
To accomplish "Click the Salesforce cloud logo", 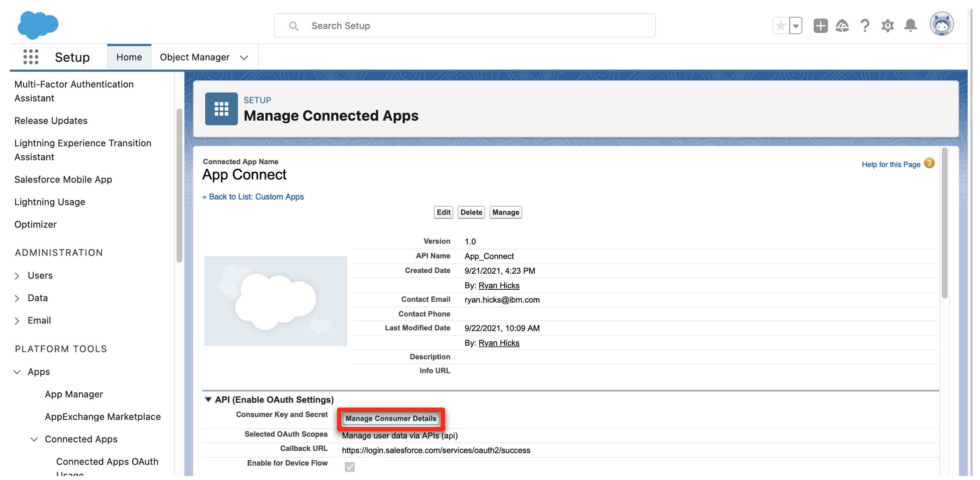I will pyautogui.click(x=38, y=25).
